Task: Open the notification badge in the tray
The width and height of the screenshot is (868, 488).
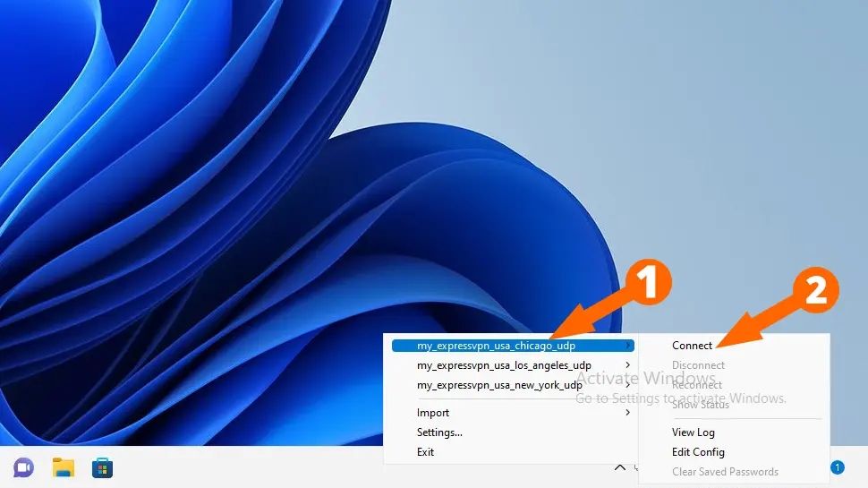Action: coord(838,467)
